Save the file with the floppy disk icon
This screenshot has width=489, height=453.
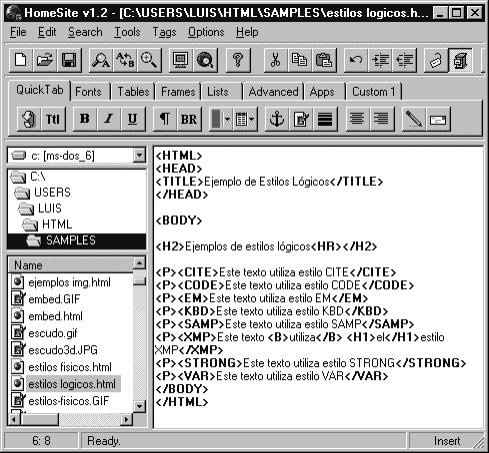coord(69,60)
